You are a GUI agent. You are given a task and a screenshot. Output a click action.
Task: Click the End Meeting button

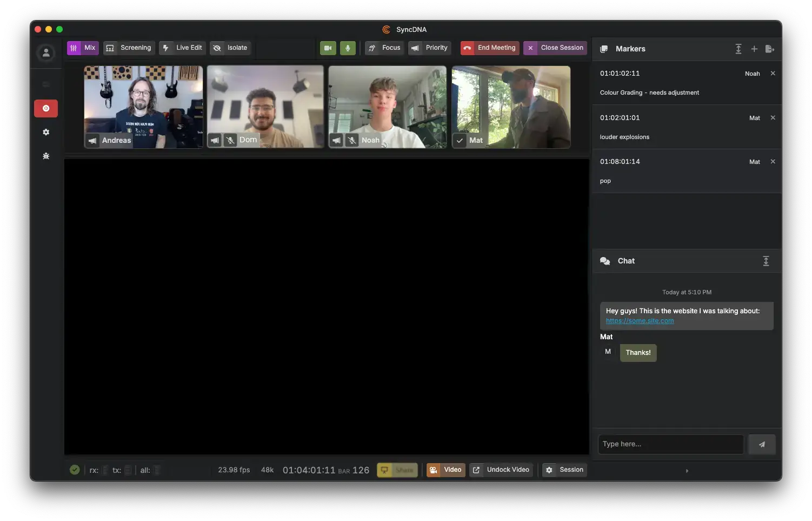tap(489, 48)
